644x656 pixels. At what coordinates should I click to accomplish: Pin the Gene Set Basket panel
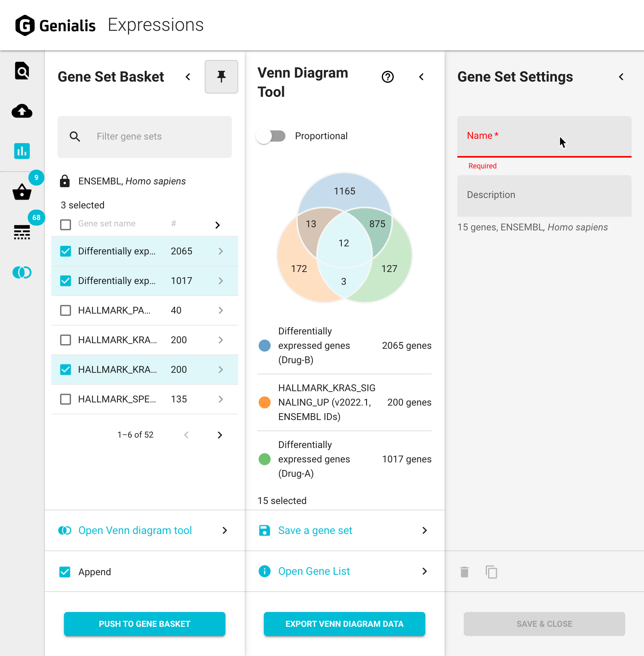coord(221,77)
